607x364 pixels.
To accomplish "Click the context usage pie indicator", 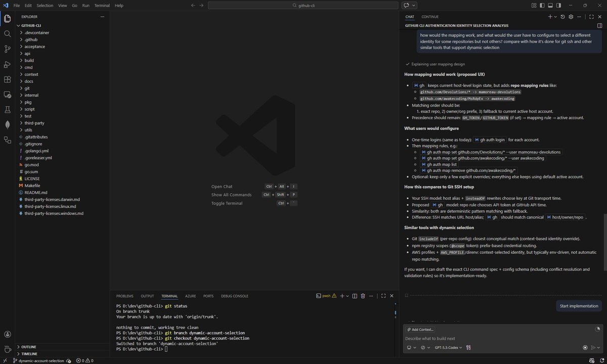I will pos(597,329).
